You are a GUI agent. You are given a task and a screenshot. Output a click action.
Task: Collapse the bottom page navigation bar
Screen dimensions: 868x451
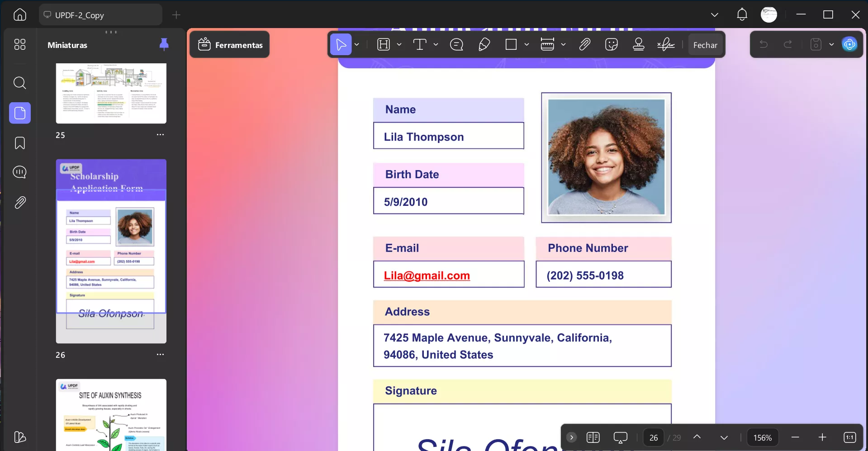coord(571,437)
